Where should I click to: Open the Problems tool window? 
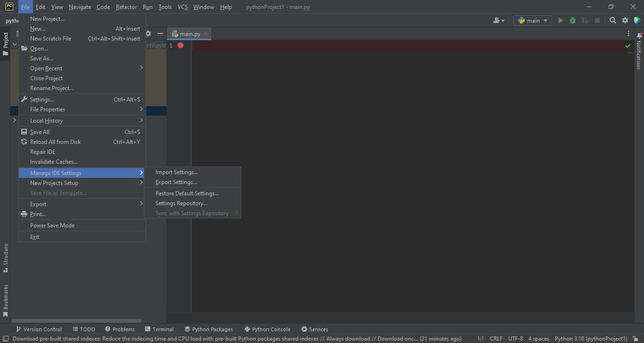tap(120, 329)
